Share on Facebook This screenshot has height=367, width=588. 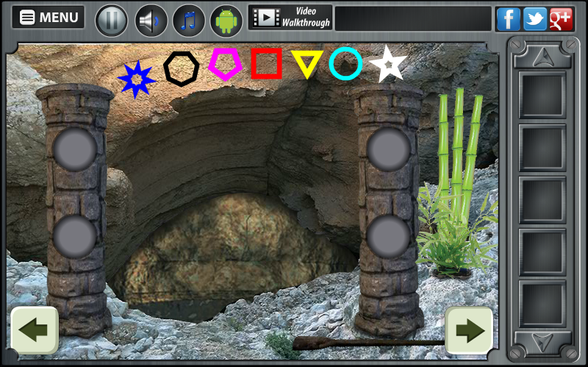point(508,19)
